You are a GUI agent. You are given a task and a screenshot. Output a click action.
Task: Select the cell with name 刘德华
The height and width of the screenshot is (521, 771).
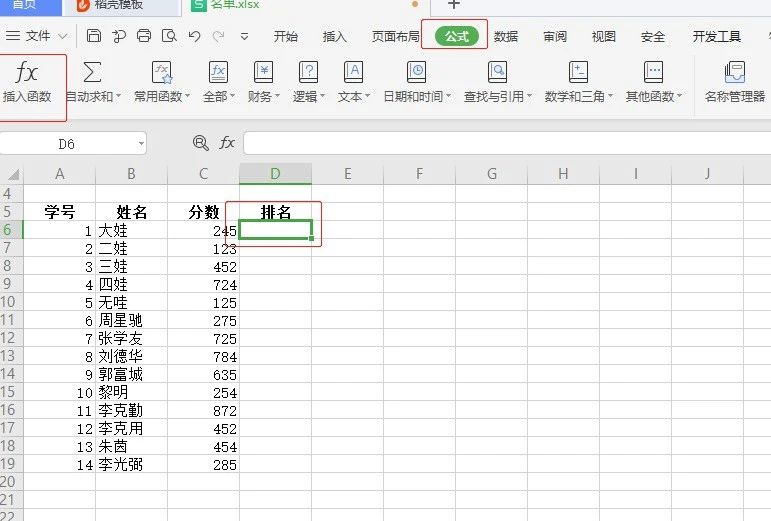[131, 356]
